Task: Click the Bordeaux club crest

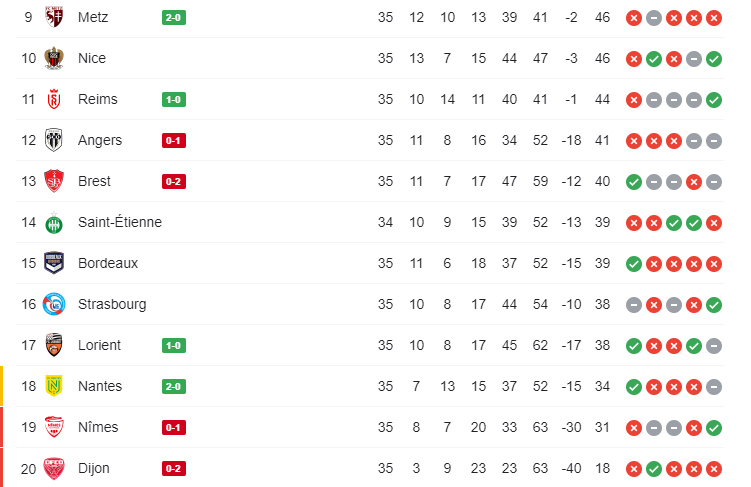Action: [54, 263]
